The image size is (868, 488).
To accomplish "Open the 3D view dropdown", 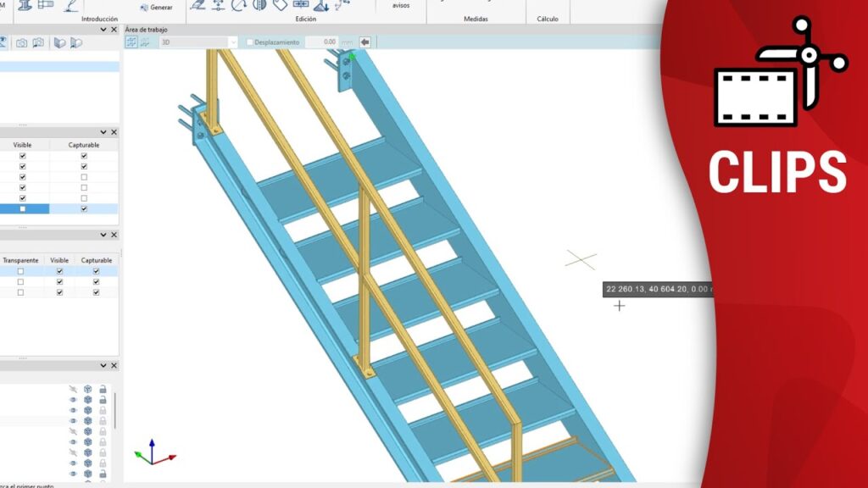I will click(x=232, y=42).
